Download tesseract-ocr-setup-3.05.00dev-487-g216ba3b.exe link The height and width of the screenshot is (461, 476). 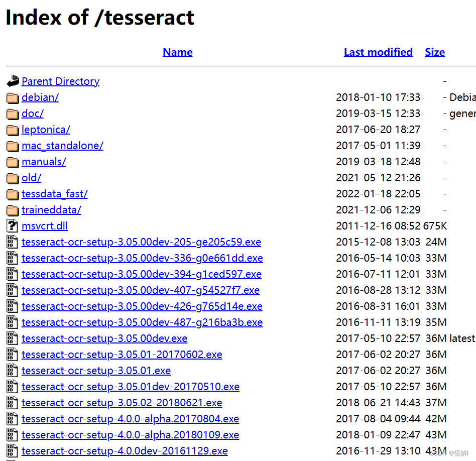[143, 323]
